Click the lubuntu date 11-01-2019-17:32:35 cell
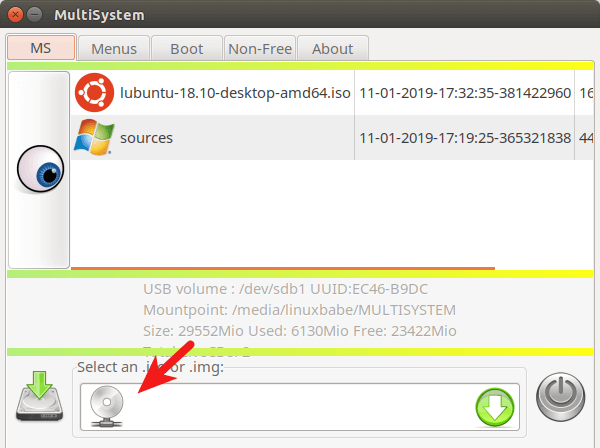 click(x=464, y=93)
